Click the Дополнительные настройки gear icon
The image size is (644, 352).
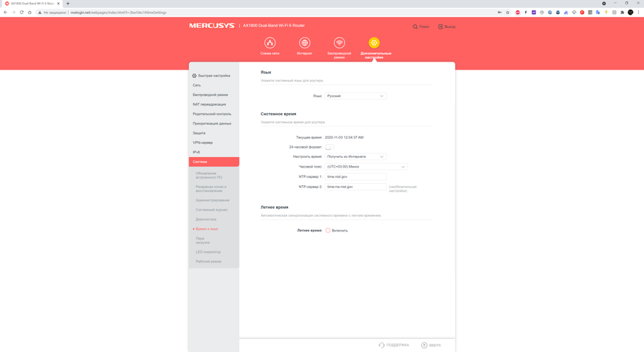coord(374,43)
